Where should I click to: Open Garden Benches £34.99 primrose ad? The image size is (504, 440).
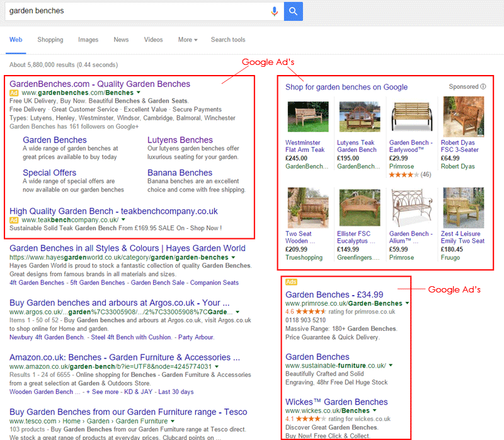point(335,294)
